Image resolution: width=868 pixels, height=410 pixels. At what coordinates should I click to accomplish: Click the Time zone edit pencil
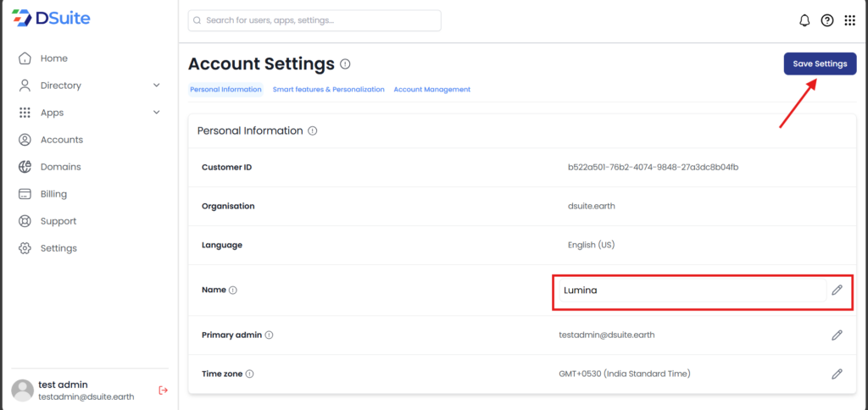pos(837,374)
